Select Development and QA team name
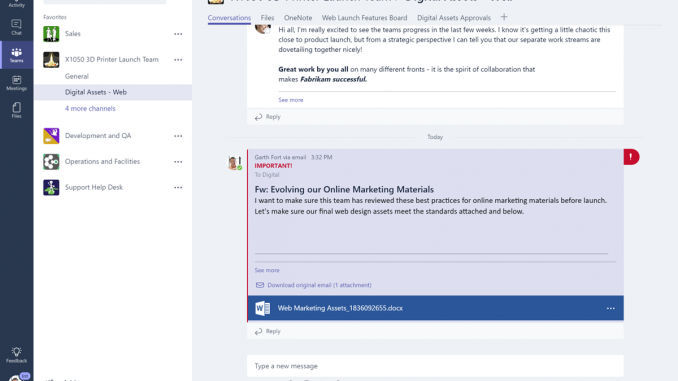678x381 pixels. [x=98, y=136]
